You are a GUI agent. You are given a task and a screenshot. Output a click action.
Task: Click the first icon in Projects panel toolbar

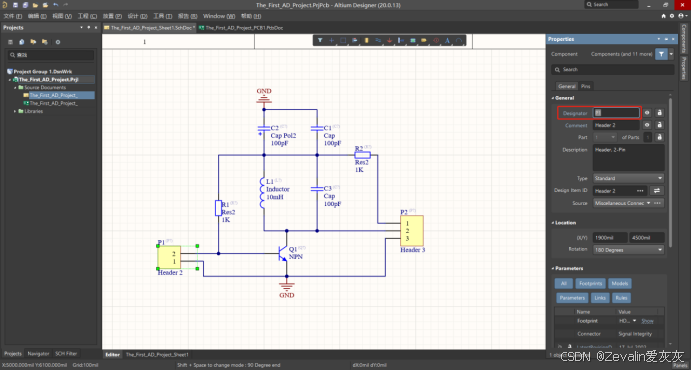point(11,42)
